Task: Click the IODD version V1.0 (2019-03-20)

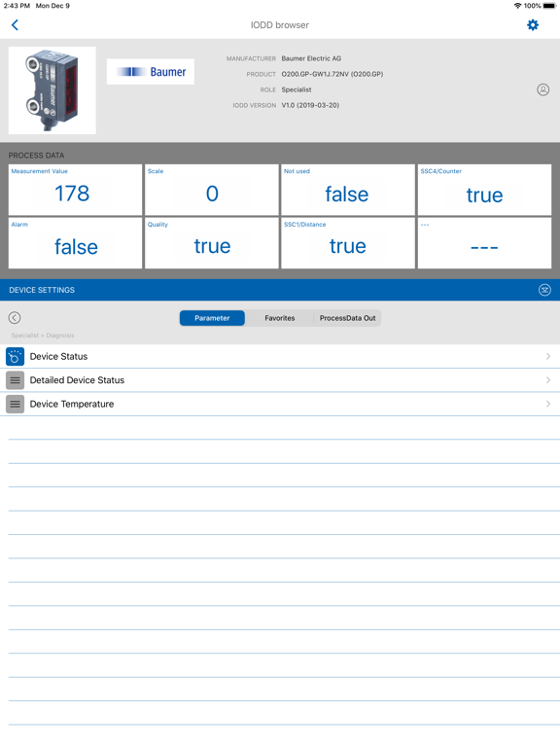Action: [310, 105]
